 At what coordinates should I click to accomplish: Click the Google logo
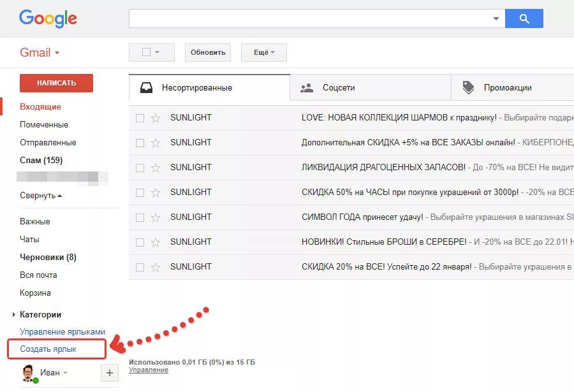(x=48, y=18)
